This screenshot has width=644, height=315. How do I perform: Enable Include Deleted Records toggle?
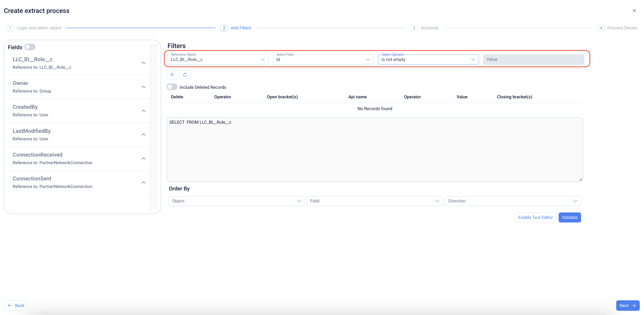point(172,87)
